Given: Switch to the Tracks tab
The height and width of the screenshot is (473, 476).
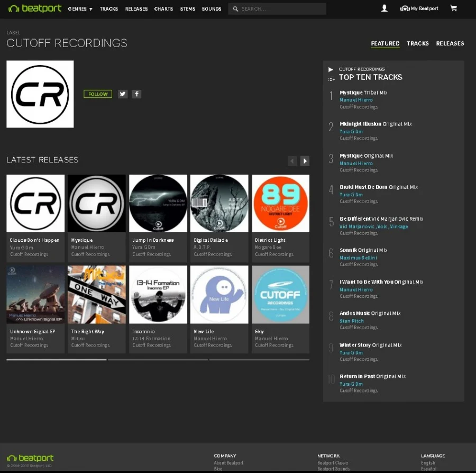Looking at the screenshot, I should point(417,43).
